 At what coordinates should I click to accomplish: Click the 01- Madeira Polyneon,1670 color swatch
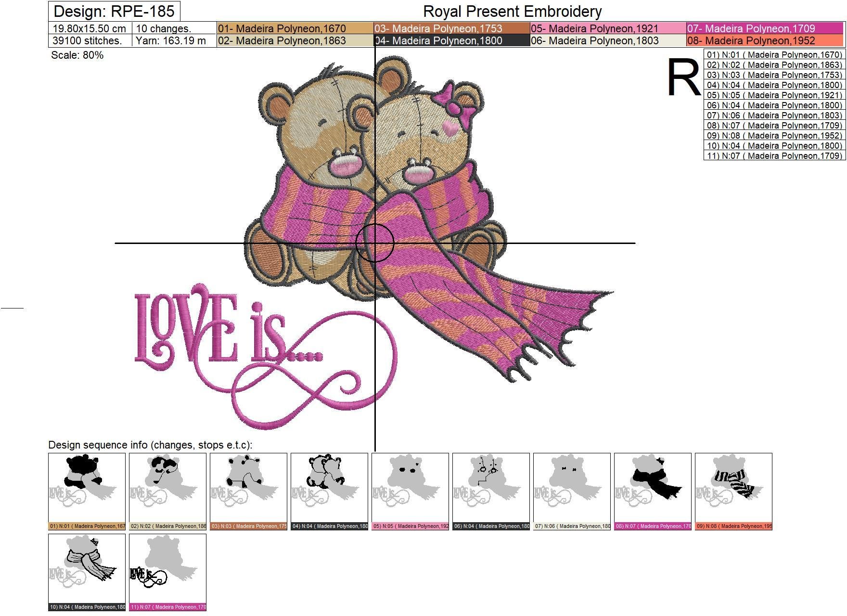(295, 28)
